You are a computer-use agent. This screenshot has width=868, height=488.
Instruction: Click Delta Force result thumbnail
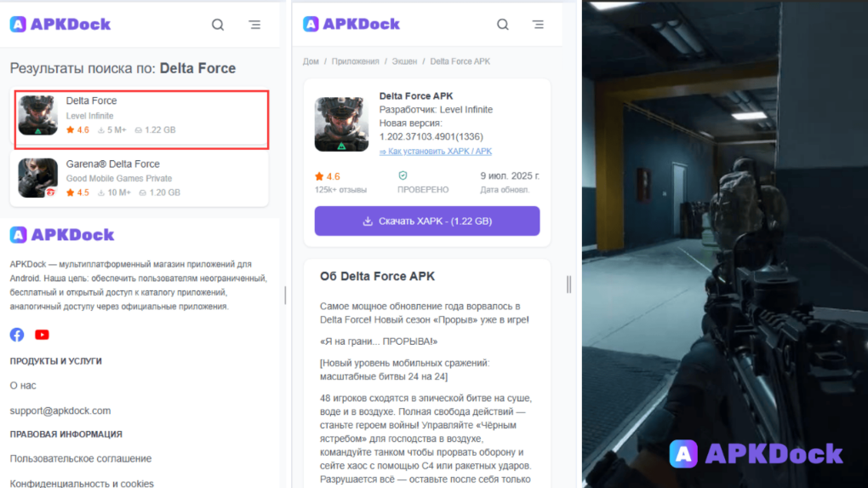coord(37,115)
